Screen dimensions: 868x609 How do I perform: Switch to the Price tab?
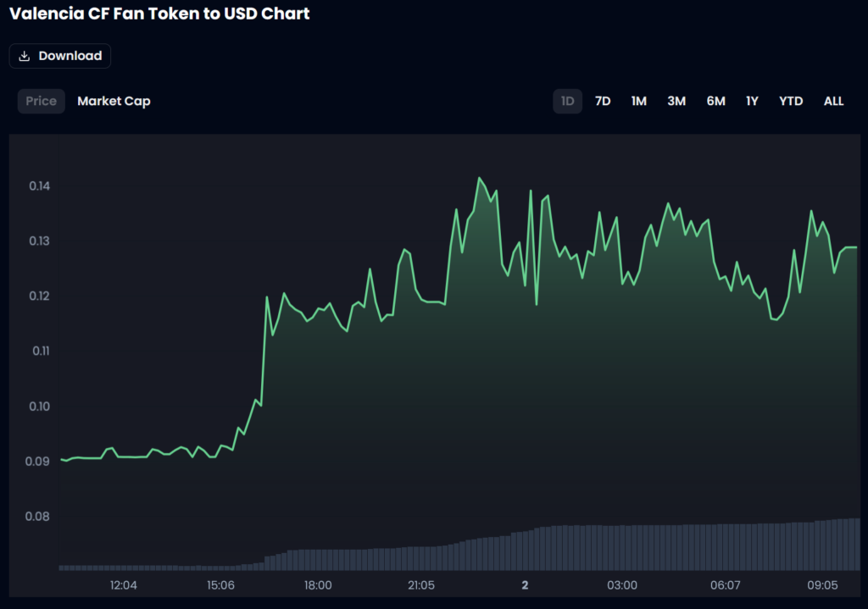click(41, 101)
